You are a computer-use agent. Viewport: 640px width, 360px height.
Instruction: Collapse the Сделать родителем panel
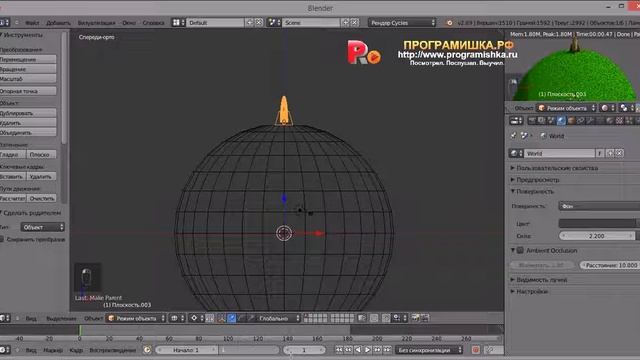click(x=2, y=213)
